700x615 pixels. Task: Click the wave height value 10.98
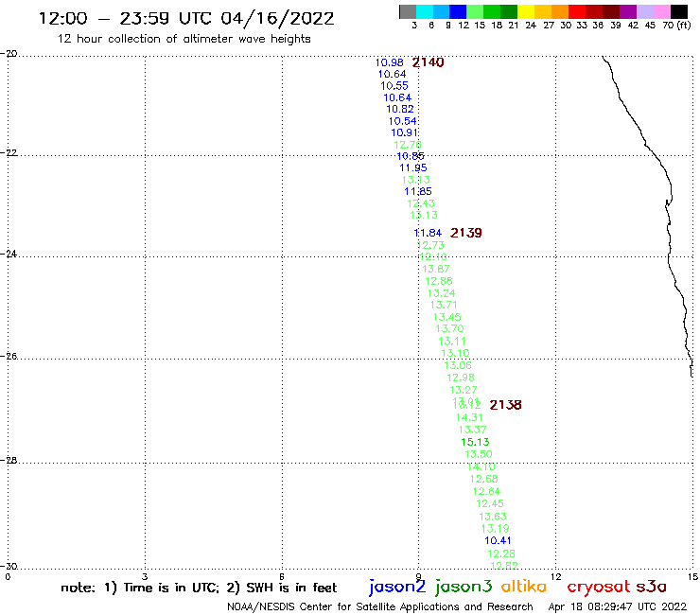click(390, 62)
